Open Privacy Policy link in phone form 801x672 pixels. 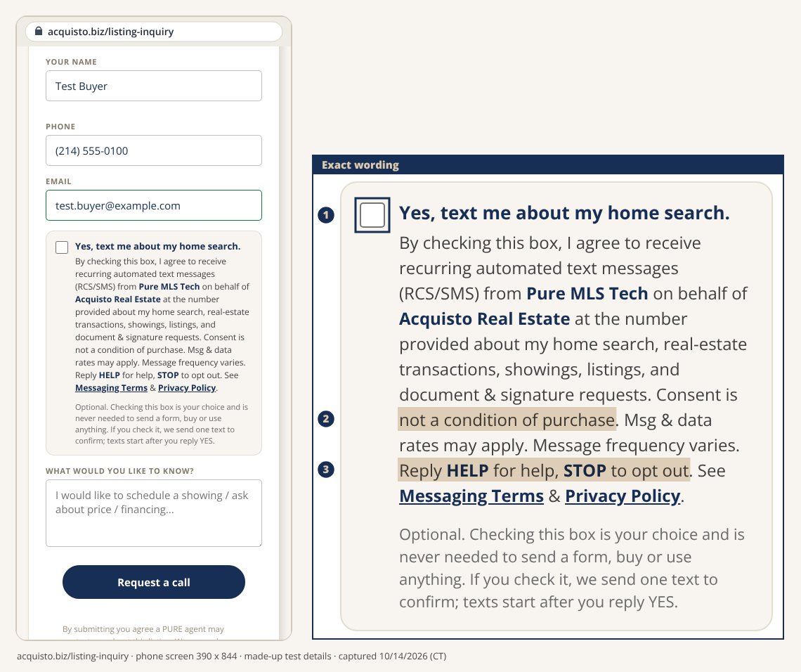click(x=187, y=388)
